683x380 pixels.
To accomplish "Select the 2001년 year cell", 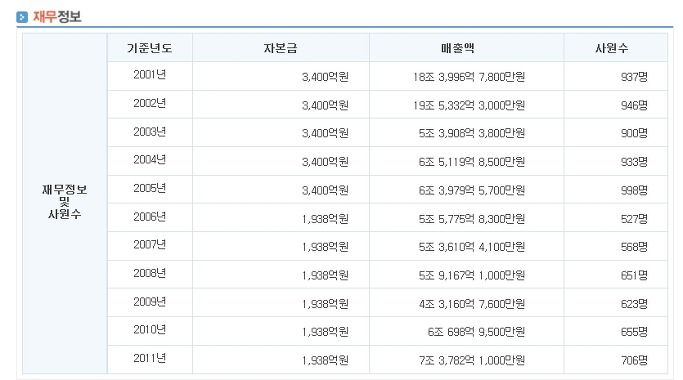I will coord(149,75).
